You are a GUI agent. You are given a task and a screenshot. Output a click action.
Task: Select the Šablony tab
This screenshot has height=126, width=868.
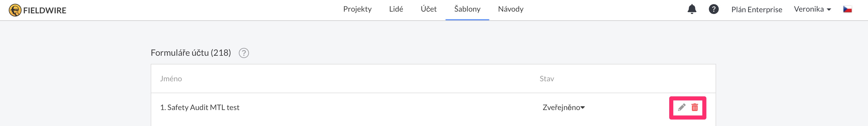(x=467, y=9)
